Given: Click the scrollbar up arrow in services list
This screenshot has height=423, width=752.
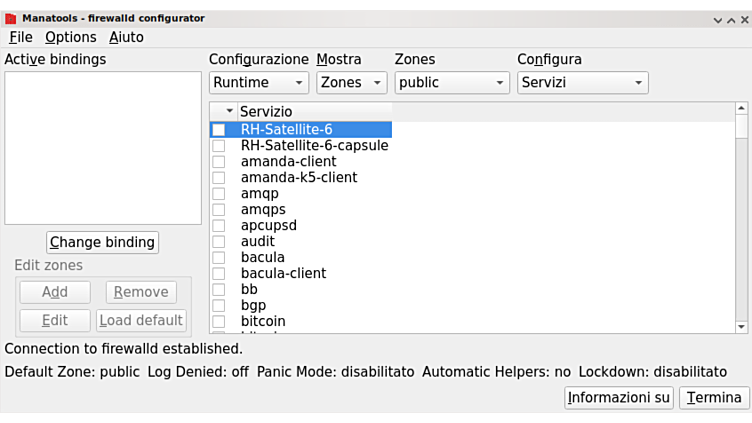Looking at the screenshot, I should [x=741, y=108].
